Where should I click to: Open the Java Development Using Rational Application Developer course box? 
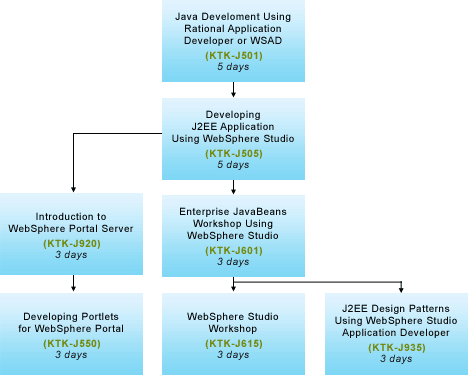(x=233, y=41)
